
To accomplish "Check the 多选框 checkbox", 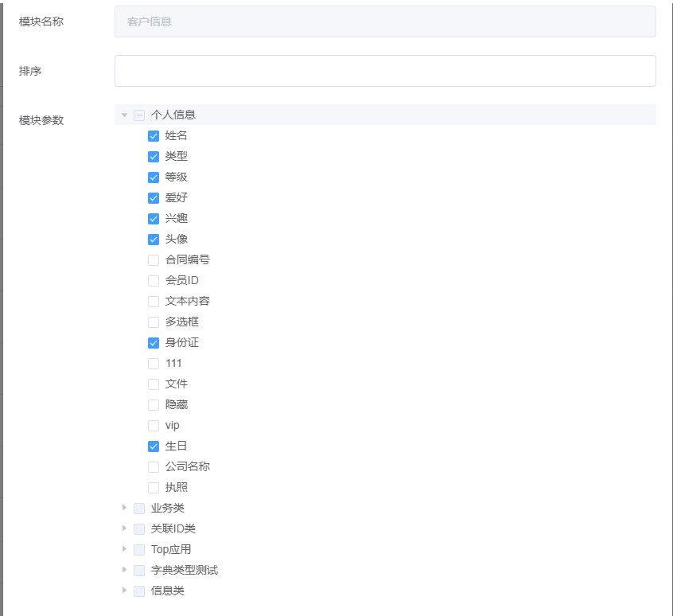I will 154,322.
